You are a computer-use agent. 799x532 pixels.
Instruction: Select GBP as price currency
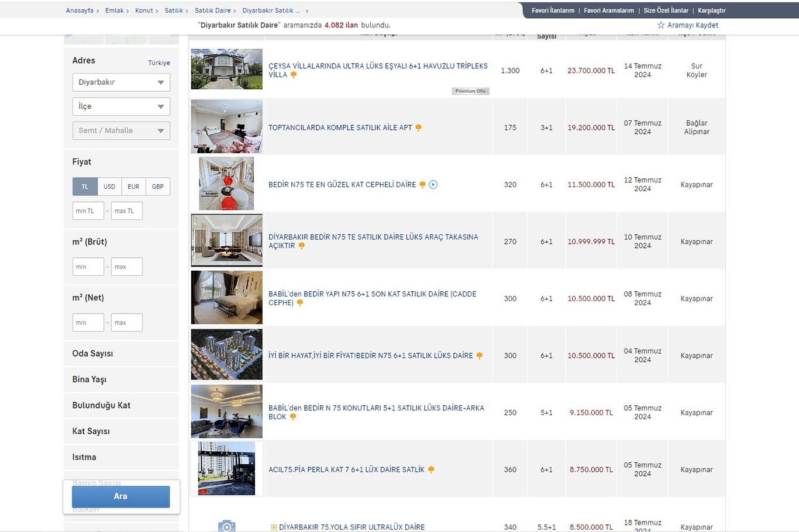pyautogui.click(x=157, y=186)
